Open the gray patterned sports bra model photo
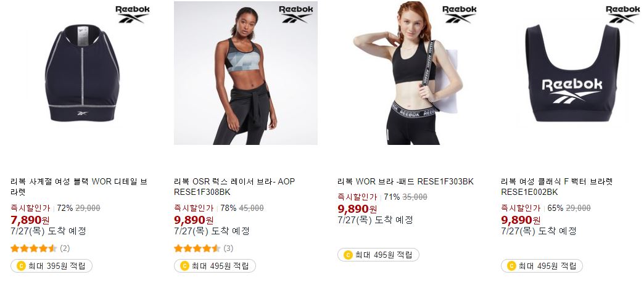This screenshot has height=288, width=644. click(246, 73)
